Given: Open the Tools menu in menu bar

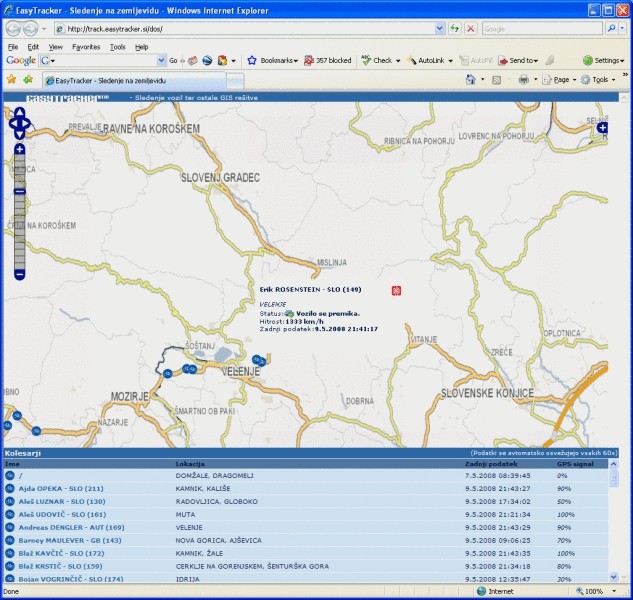Looking at the screenshot, I should coord(117,46).
